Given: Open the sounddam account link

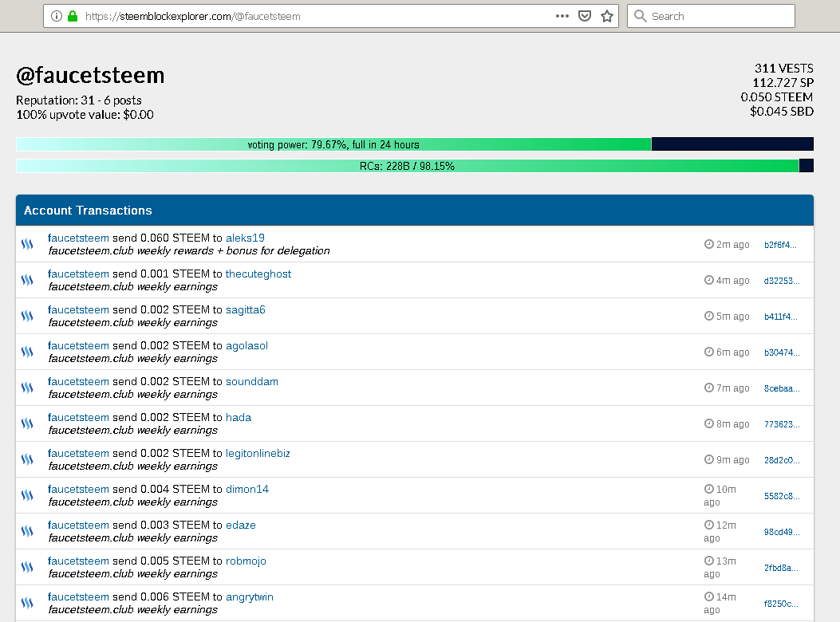Looking at the screenshot, I should point(252,381).
